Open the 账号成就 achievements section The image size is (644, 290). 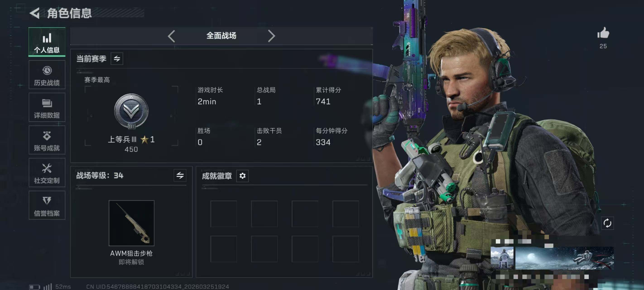tap(47, 140)
